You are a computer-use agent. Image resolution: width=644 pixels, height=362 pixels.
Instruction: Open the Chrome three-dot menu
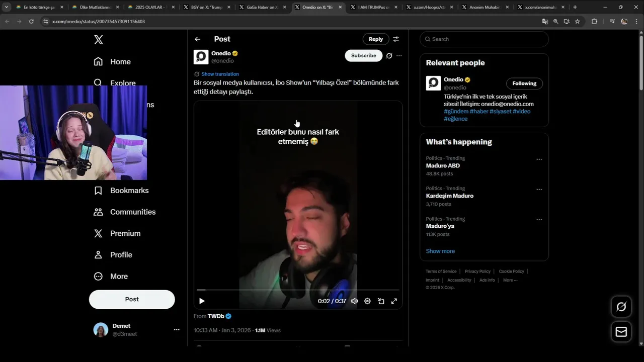click(x=636, y=22)
